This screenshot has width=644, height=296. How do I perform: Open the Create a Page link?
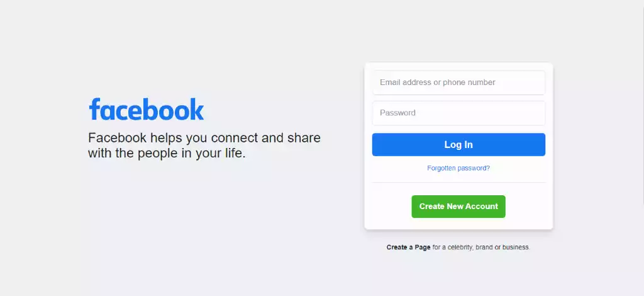pos(408,248)
